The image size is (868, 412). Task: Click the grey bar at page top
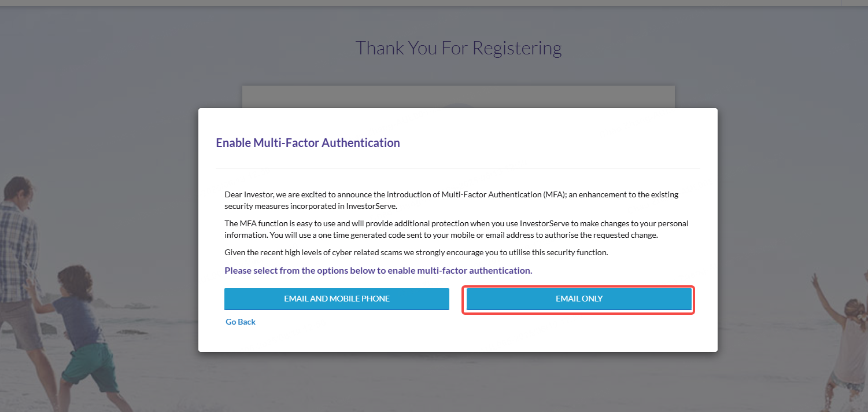pos(434,3)
